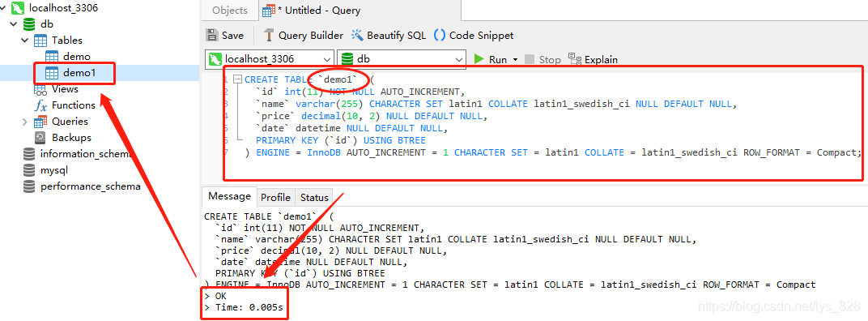This screenshot has width=868, height=321.
Task: Click the green Run play icon
Action: coord(479,58)
